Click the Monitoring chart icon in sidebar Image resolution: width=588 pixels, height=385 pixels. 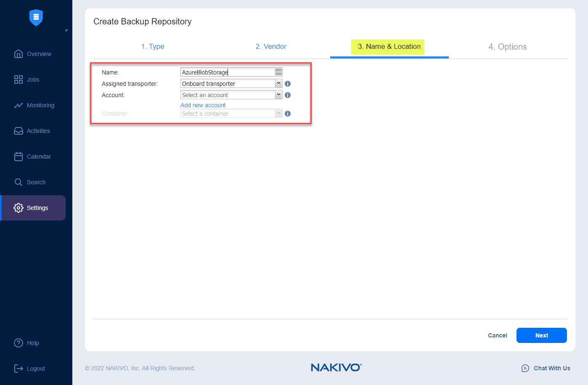19,105
